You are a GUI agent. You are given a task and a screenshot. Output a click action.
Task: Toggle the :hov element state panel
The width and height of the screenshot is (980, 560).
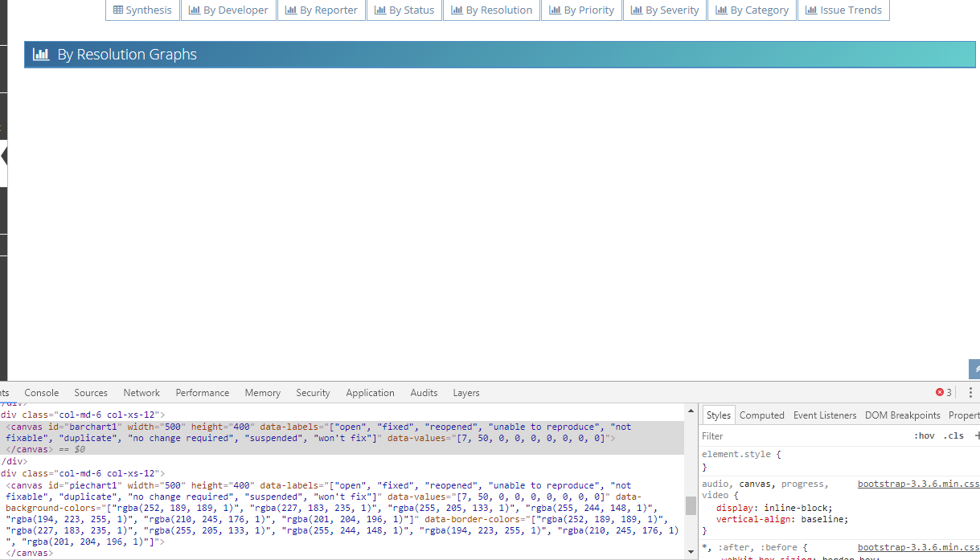925,435
